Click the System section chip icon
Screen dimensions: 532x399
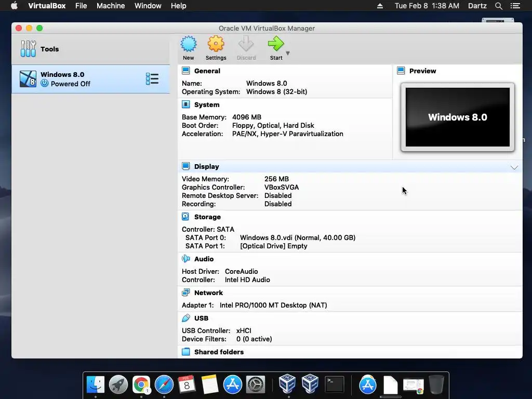pos(185,104)
